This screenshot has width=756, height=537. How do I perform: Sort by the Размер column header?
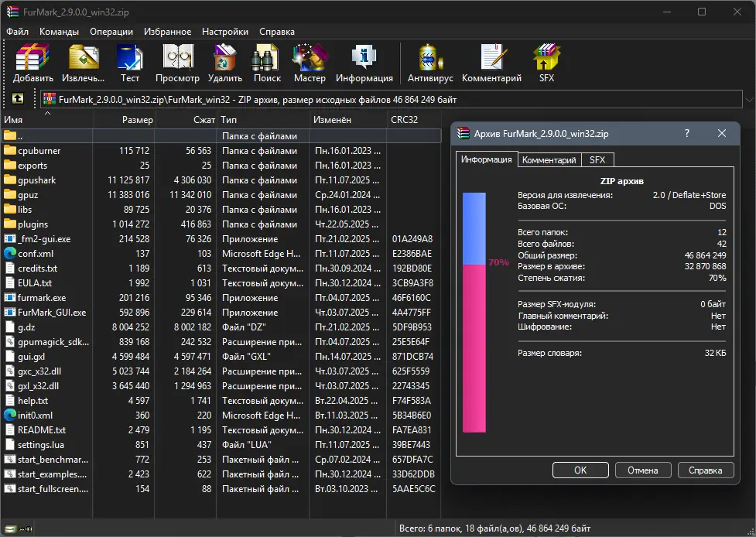(124, 119)
